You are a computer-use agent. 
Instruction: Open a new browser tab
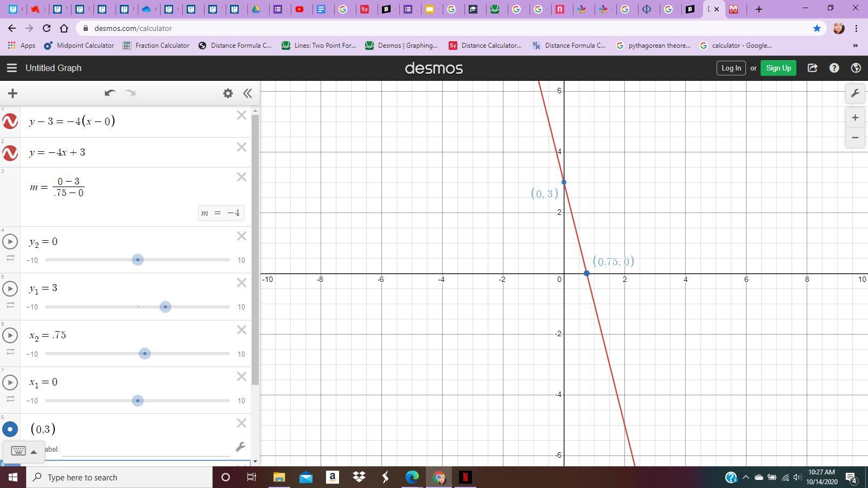click(x=759, y=9)
